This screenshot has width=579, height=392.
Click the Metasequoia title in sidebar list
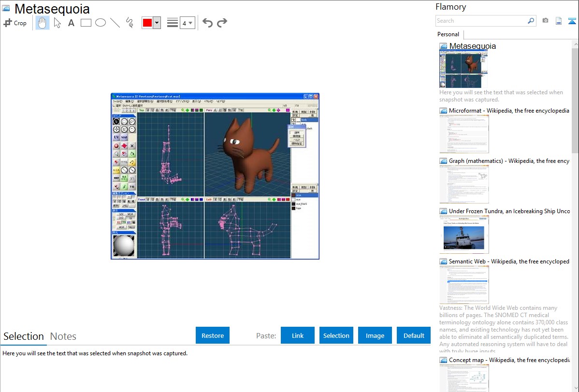[472, 46]
